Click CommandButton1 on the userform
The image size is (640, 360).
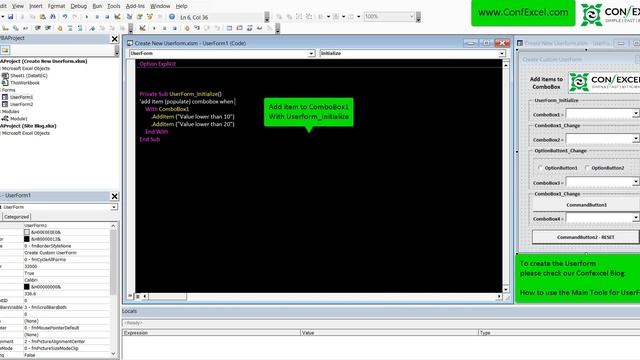pos(586,205)
